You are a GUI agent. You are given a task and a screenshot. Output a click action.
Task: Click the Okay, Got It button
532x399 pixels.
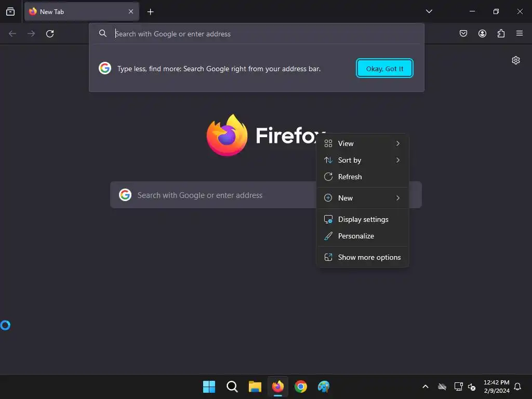pos(384,68)
